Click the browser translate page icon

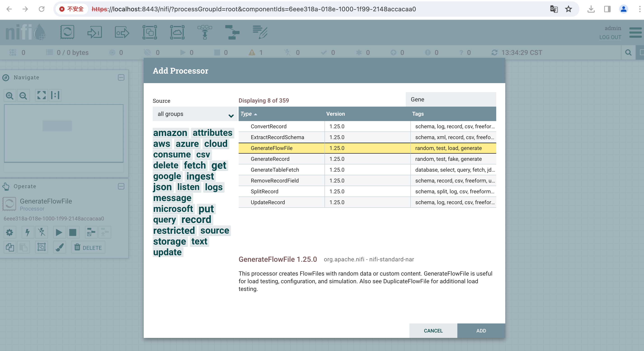coord(554,9)
